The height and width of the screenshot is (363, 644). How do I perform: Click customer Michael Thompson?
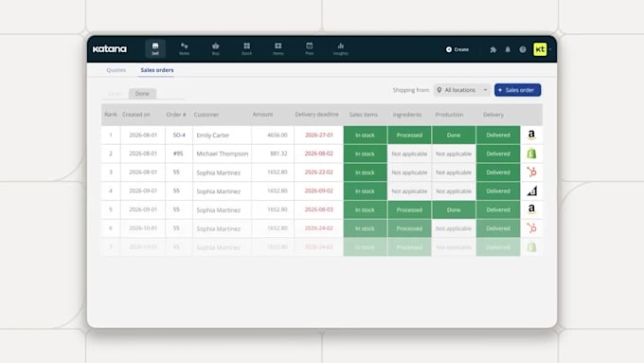(x=223, y=154)
